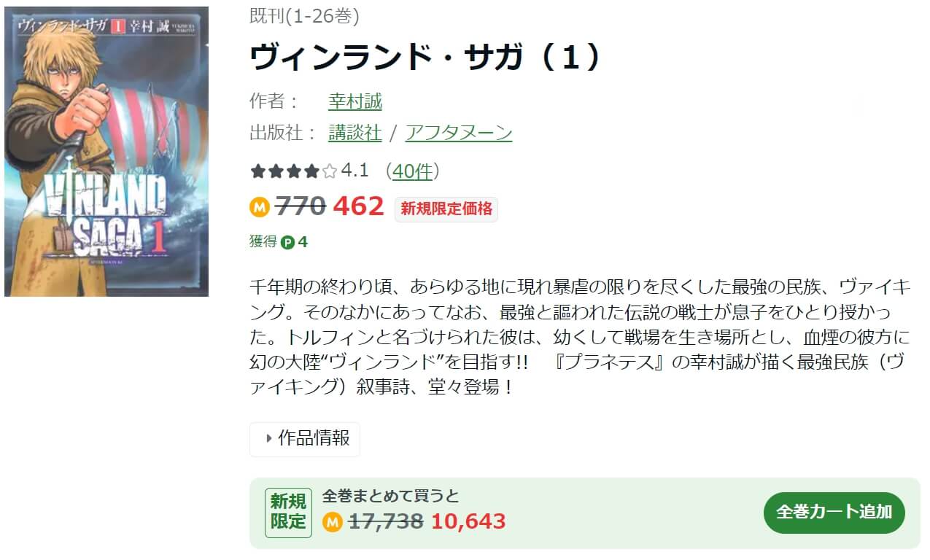This screenshot has height=560, width=930.
Task: Select the green P point icon
Action: pyautogui.click(x=287, y=242)
